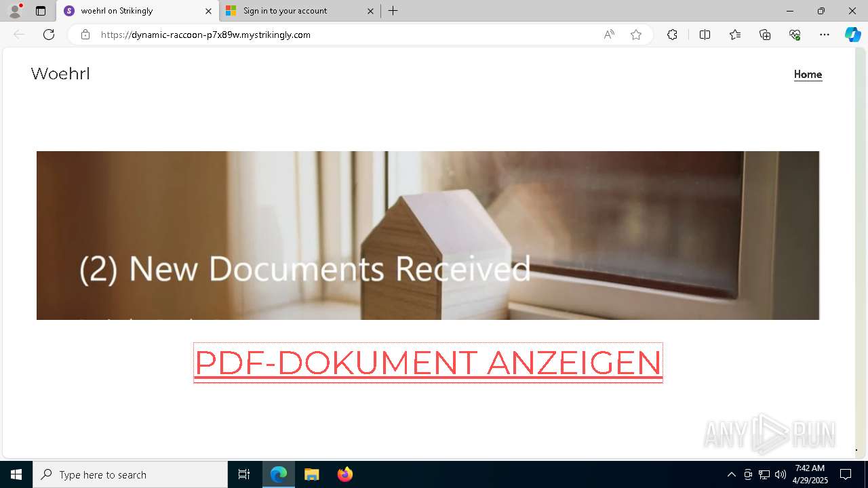The width and height of the screenshot is (868, 488).
Task: Open a new browser tab
Action: (x=393, y=11)
